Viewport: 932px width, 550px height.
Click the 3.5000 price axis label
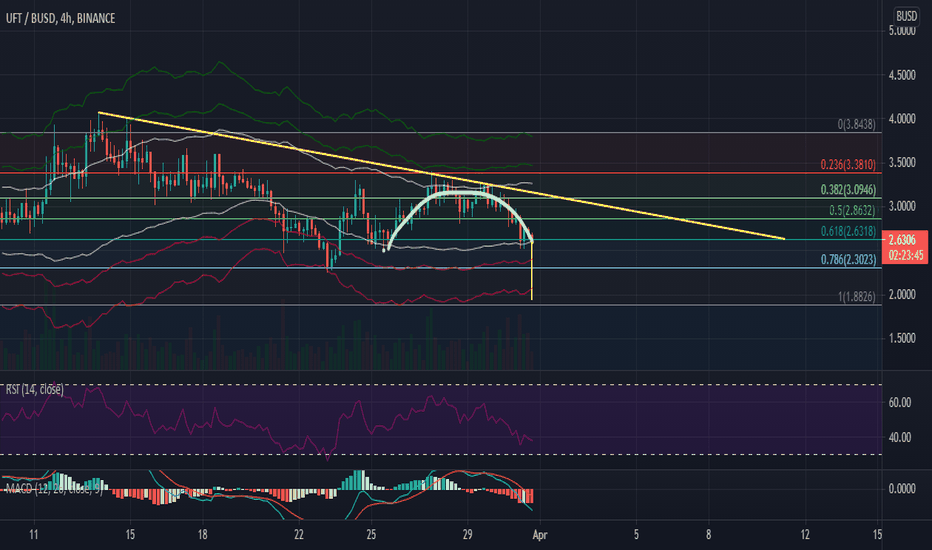click(x=902, y=162)
